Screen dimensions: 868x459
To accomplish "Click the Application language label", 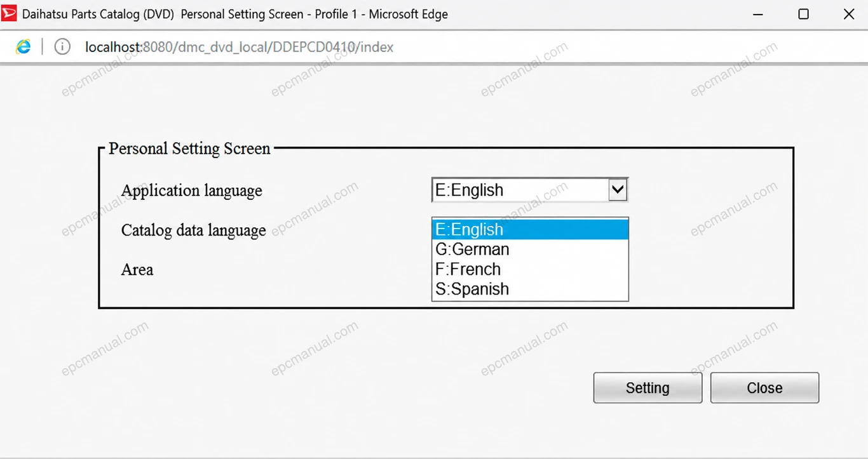I will pyautogui.click(x=192, y=190).
